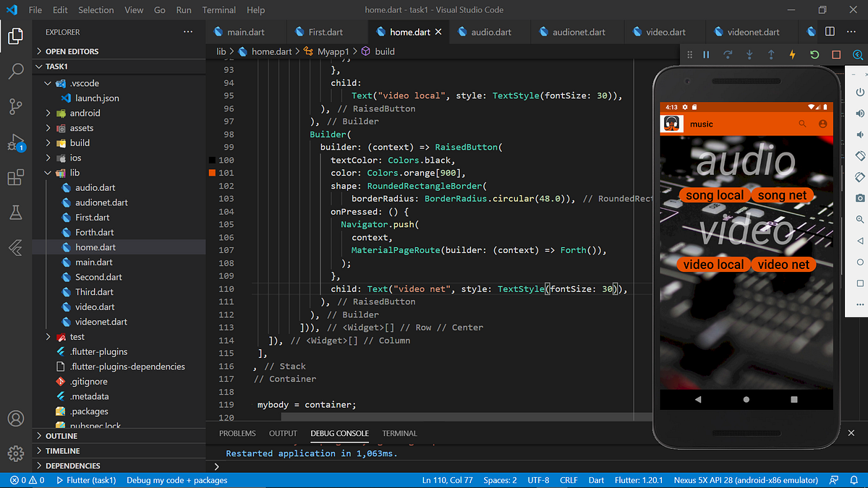
Task: Tap the "song local" button in emulator
Action: 714,195
